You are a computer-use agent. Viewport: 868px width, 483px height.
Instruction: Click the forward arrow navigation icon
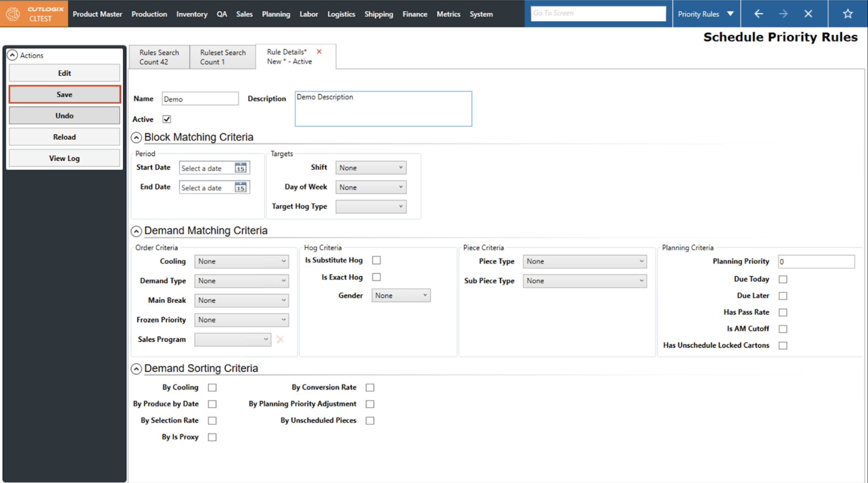click(783, 14)
